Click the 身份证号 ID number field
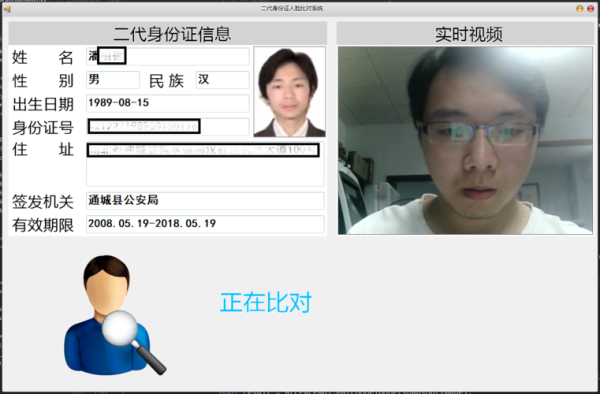 [168, 127]
